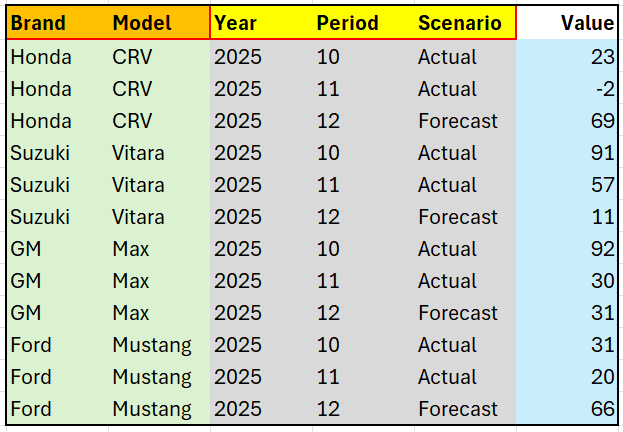Select the Period header cell
The height and width of the screenshot is (432, 623).
347,23
